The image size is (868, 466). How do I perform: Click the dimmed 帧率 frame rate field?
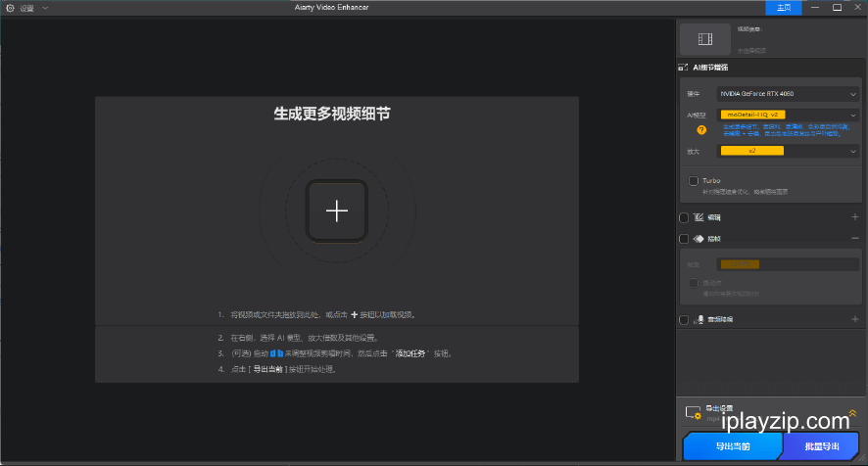pos(788,264)
